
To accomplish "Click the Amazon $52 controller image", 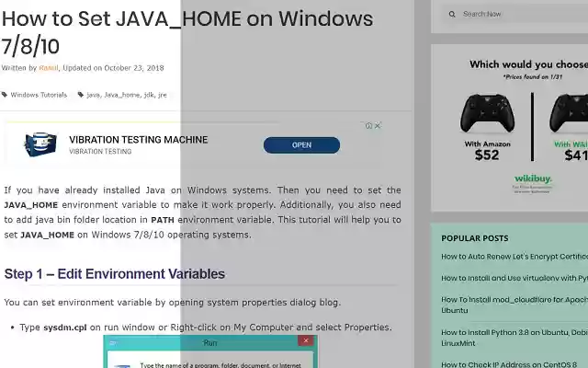I will point(487,113).
